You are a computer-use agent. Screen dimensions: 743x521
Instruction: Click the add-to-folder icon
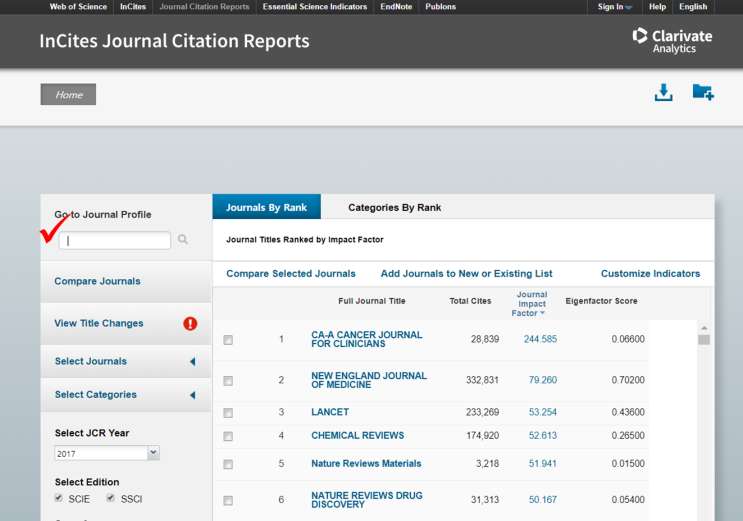point(703,92)
